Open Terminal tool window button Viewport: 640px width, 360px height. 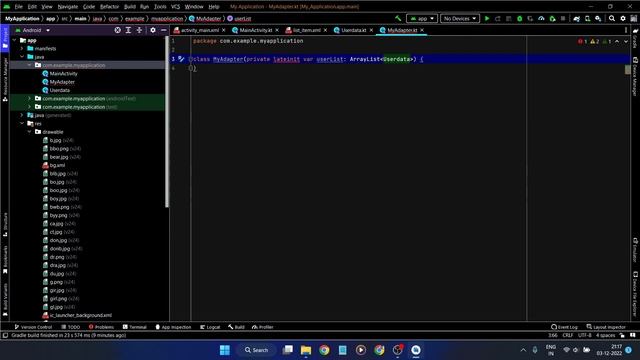tap(134, 327)
